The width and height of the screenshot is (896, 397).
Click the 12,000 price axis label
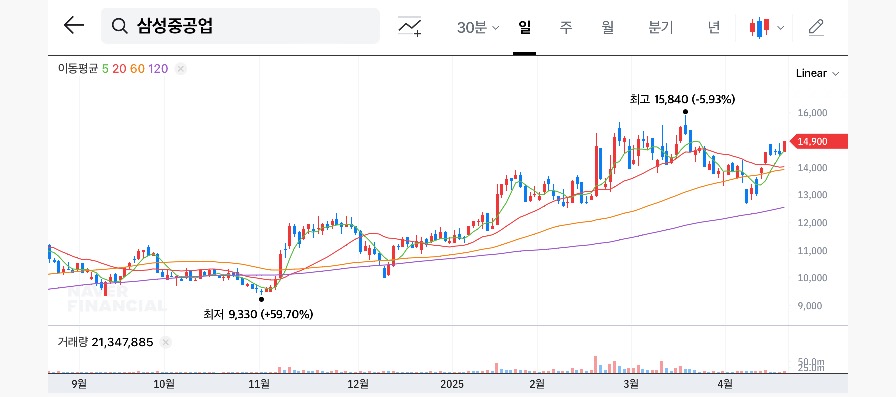click(813, 223)
